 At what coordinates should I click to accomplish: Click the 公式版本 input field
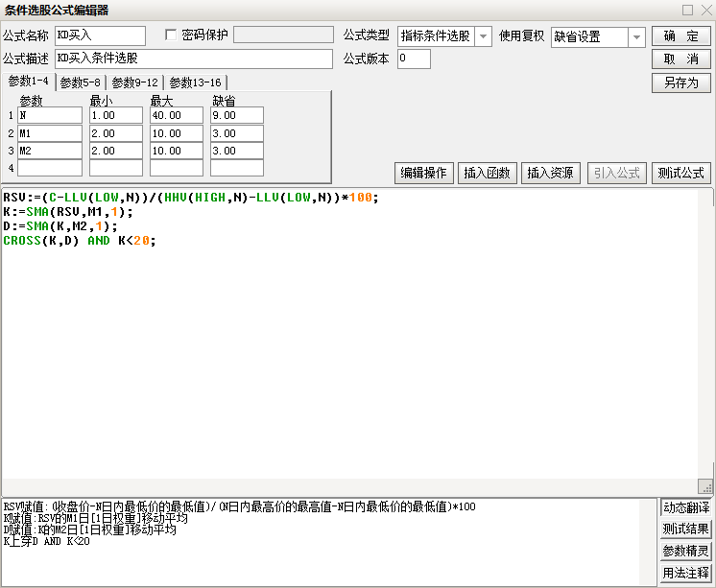point(414,59)
